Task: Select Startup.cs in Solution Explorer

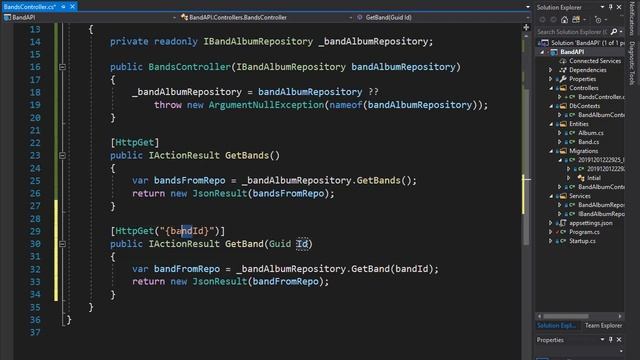Action: coord(582,241)
